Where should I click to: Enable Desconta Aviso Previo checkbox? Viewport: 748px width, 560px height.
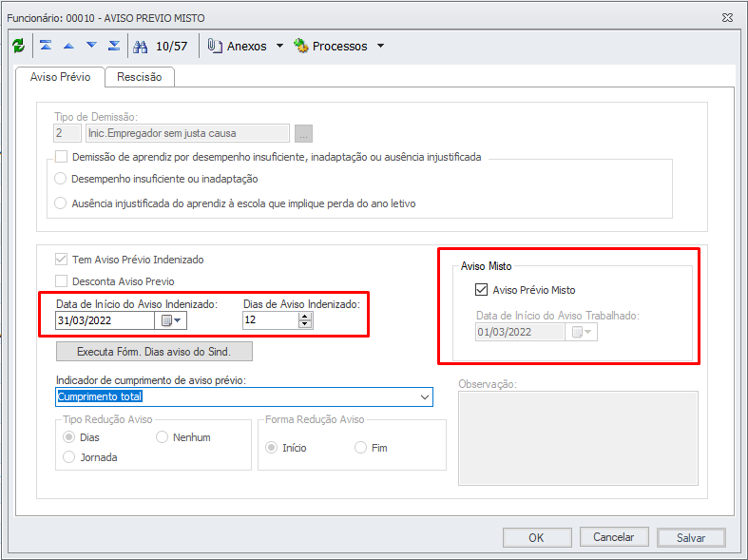(x=61, y=281)
